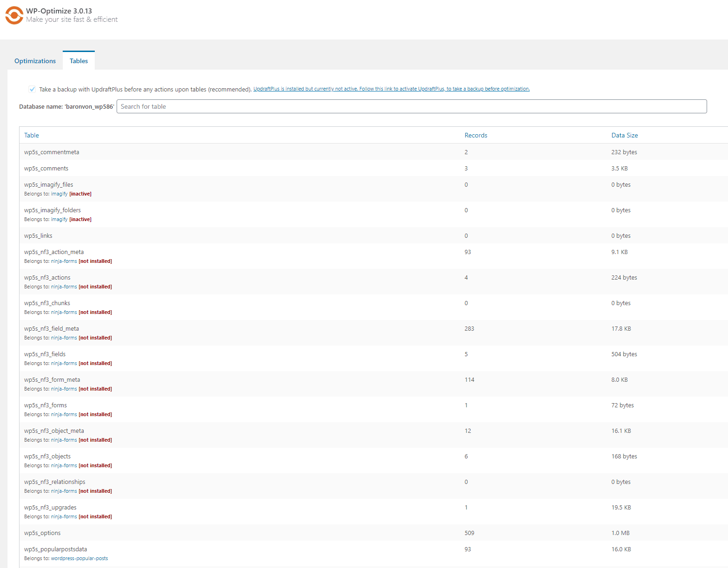Select the wp5s_comments table name
Image resolution: width=728 pixels, height=568 pixels.
click(x=46, y=168)
